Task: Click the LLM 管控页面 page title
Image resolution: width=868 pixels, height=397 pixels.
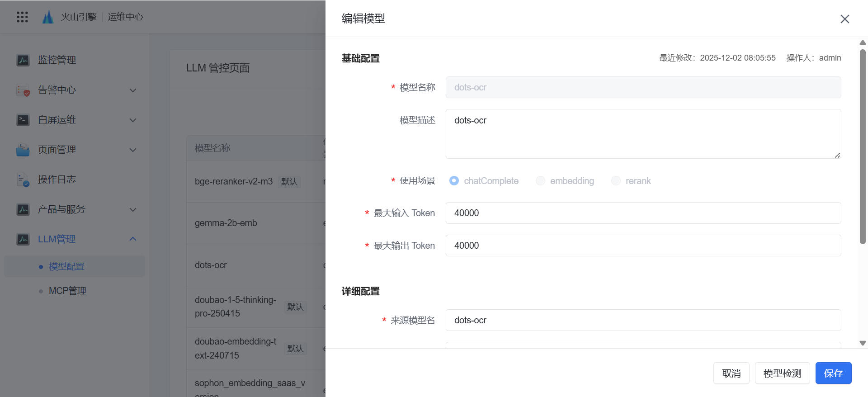Action: [x=218, y=68]
